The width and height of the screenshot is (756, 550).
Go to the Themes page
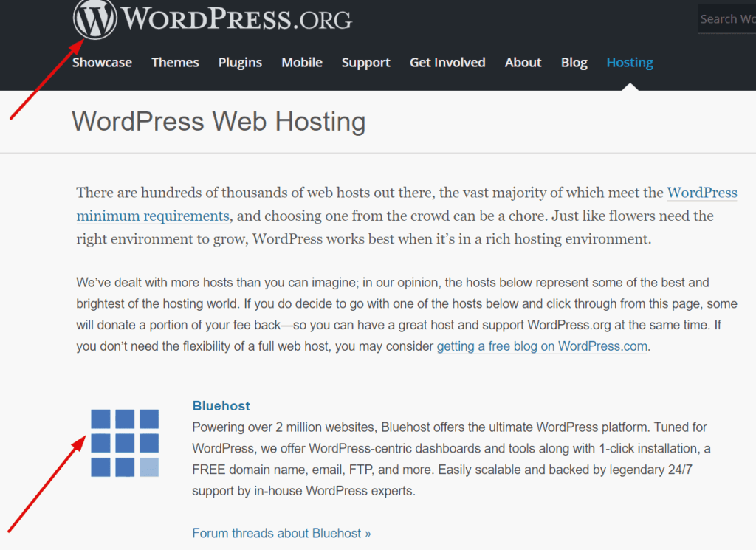coord(175,63)
